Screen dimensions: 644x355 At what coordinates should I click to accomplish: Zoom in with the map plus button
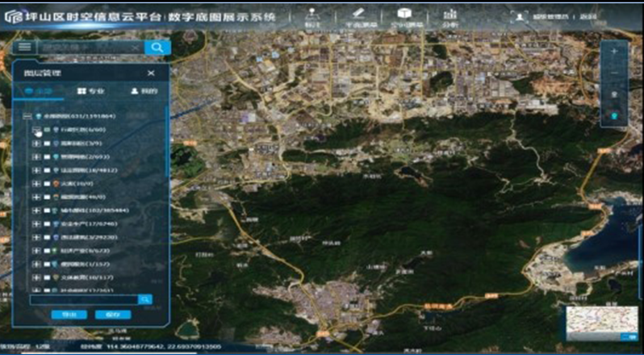click(x=614, y=51)
